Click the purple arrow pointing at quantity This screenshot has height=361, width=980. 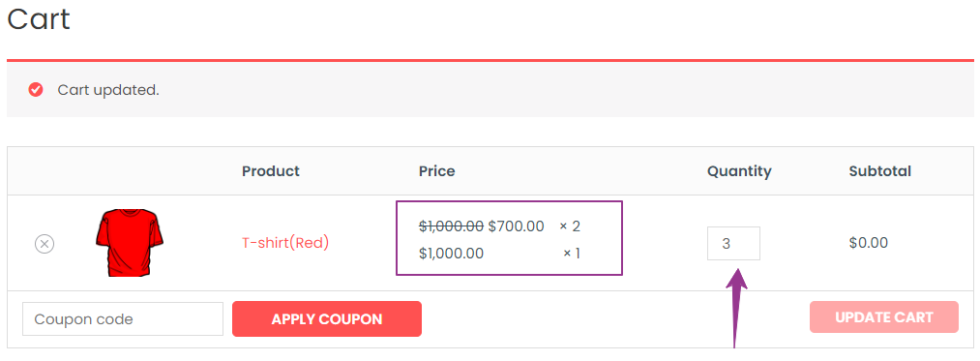point(736,308)
